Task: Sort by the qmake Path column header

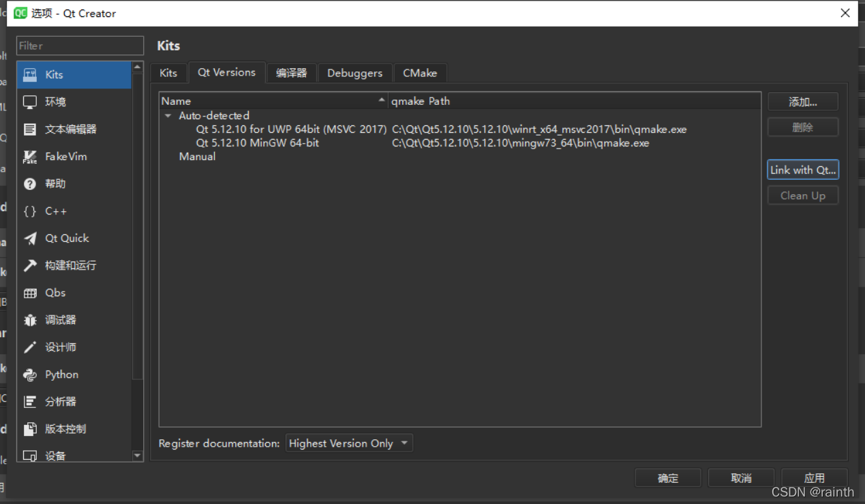Action: tap(574, 101)
